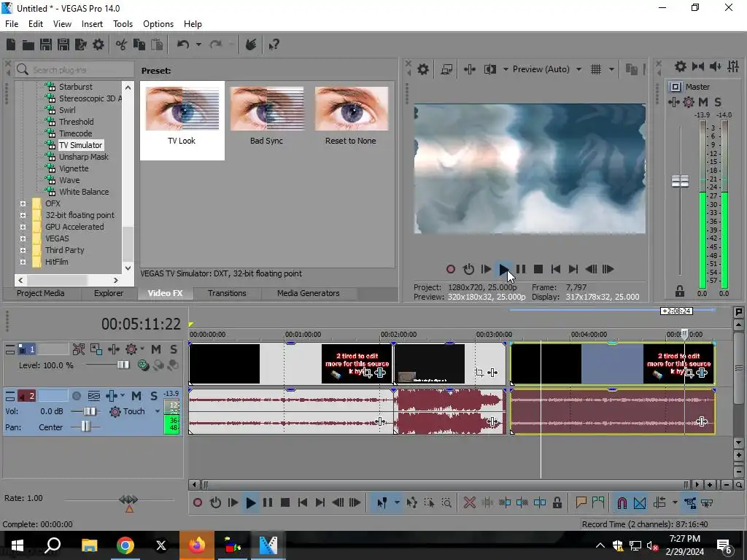Expand the GPU Accelerated folder
The height and width of the screenshot is (560, 747).
point(23,227)
